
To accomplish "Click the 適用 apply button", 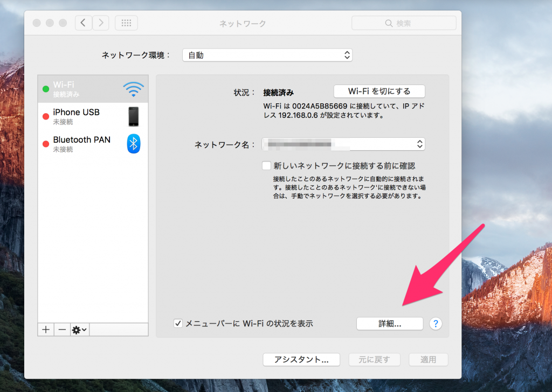I will (428, 360).
